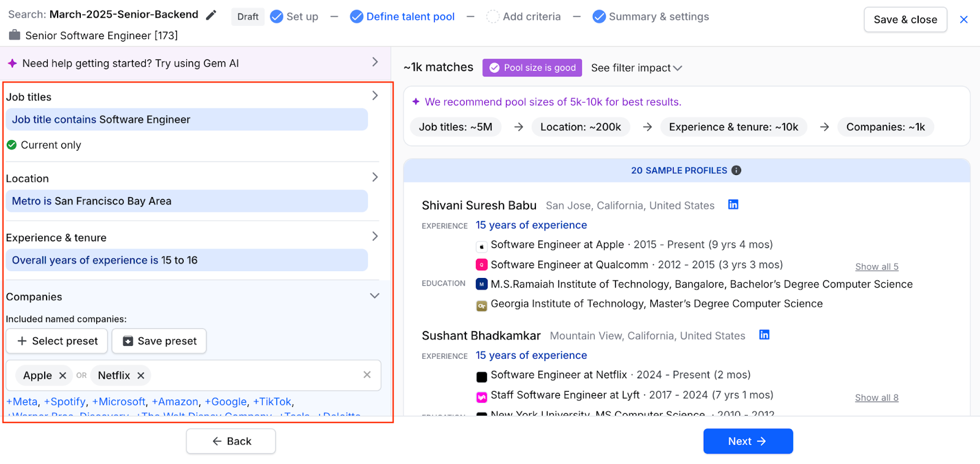Viewport: 980px width, 464px height.
Task: Click the Georgia Institute of Technology logo
Action: click(481, 305)
